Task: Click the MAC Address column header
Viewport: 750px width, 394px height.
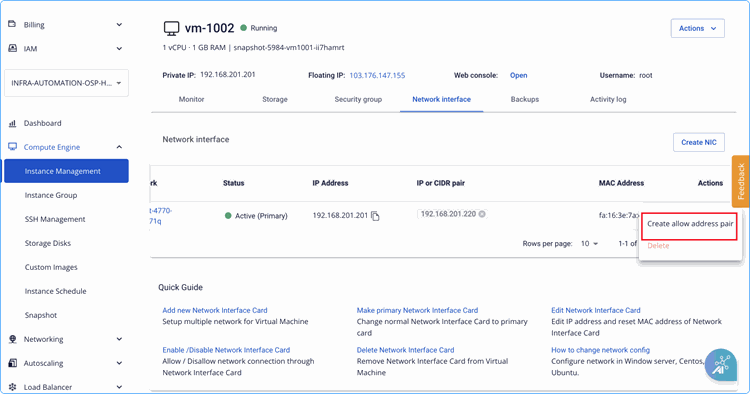Action: (621, 183)
